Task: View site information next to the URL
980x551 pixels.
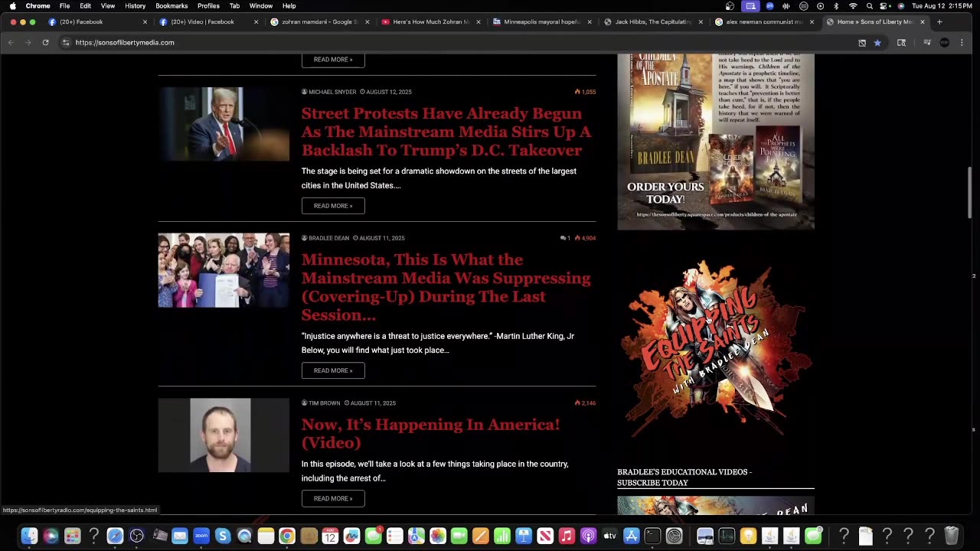Action: pyautogui.click(x=66, y=43)
